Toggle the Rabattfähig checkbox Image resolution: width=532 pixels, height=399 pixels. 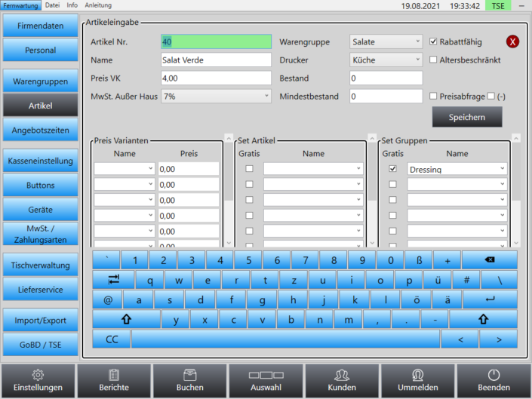tap(433, 41)
